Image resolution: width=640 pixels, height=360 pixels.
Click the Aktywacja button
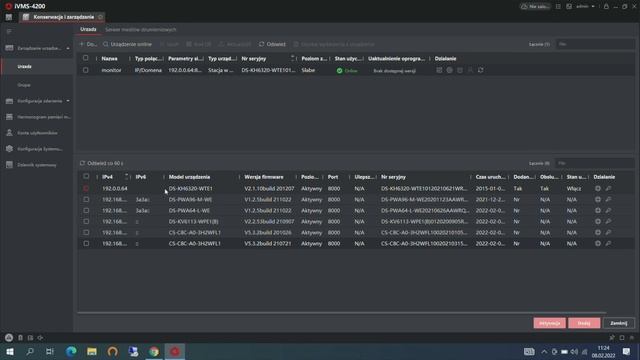pyautogui.click(x=549, y=323)
